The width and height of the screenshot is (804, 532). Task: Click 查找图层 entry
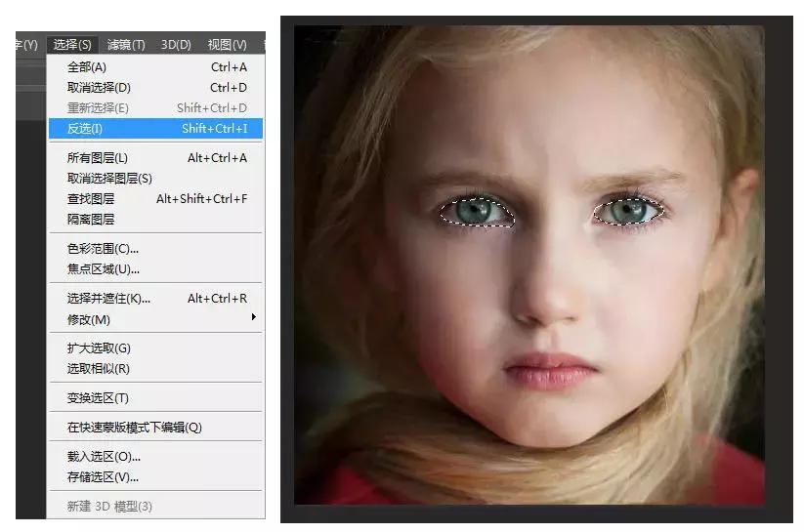click(156, 199)
